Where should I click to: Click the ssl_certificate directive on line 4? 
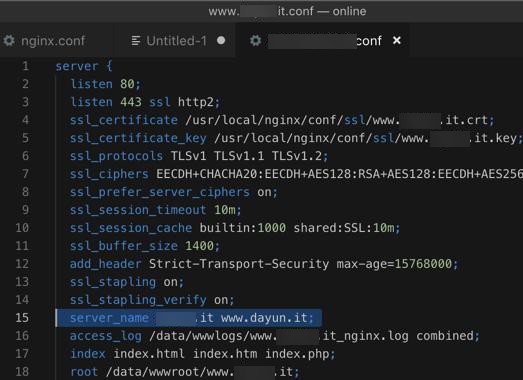124,120
